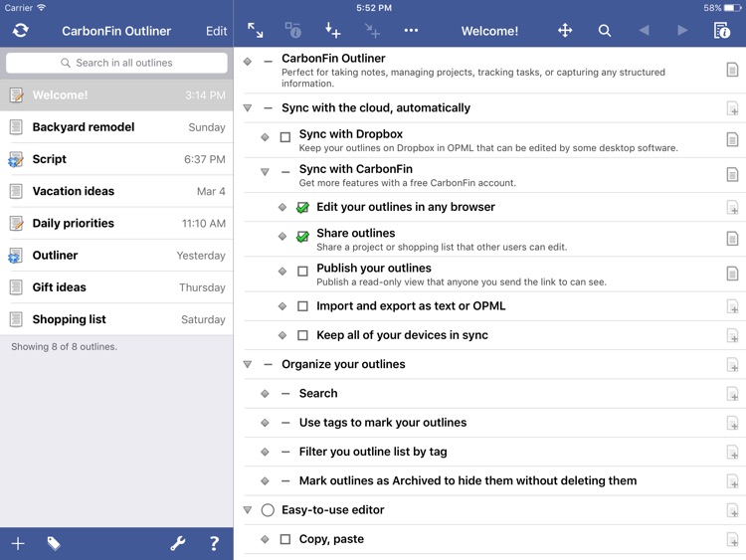The height and width of the screenshot is (560, 746).
Task: Tap diamond handle beside Mark outlines as Archived
Action: tap(265, 481)
